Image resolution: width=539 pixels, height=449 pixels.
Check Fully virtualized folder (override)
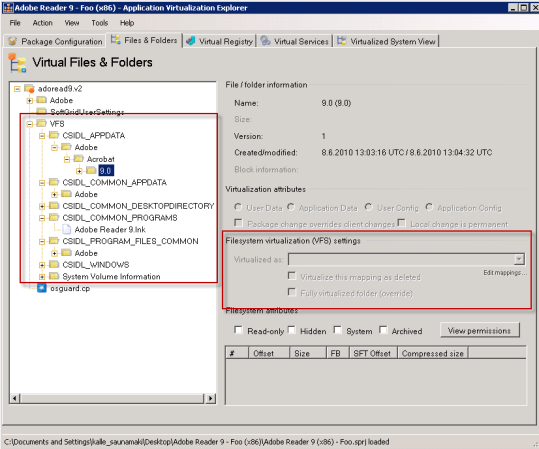292,292
